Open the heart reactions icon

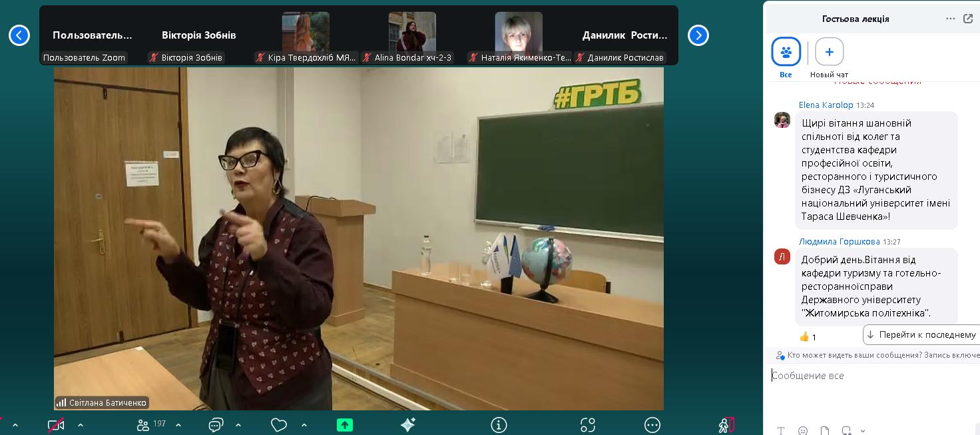point(279,425)
